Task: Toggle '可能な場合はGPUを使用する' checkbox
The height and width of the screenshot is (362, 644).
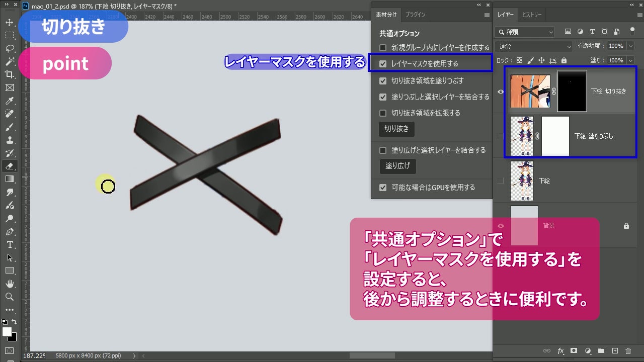Action: 383,187
